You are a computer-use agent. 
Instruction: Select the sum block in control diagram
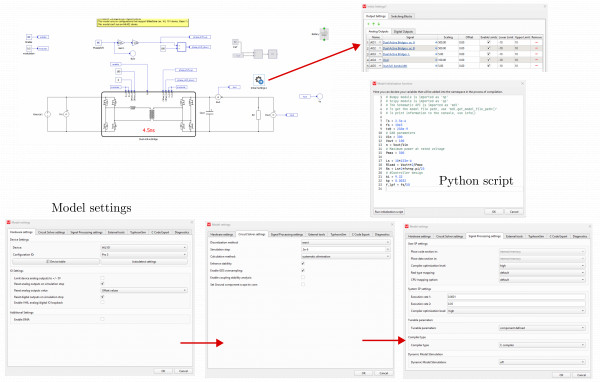181,47
